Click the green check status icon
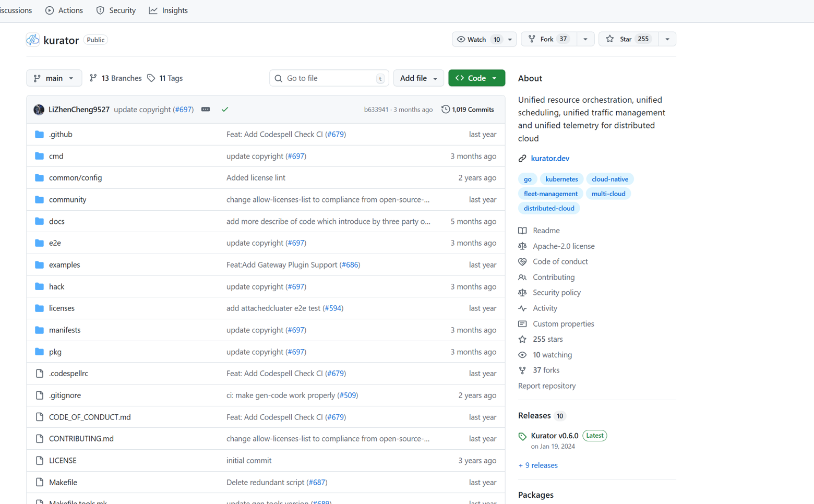Screen dimensions: 814x504 [x=225, y=110]
